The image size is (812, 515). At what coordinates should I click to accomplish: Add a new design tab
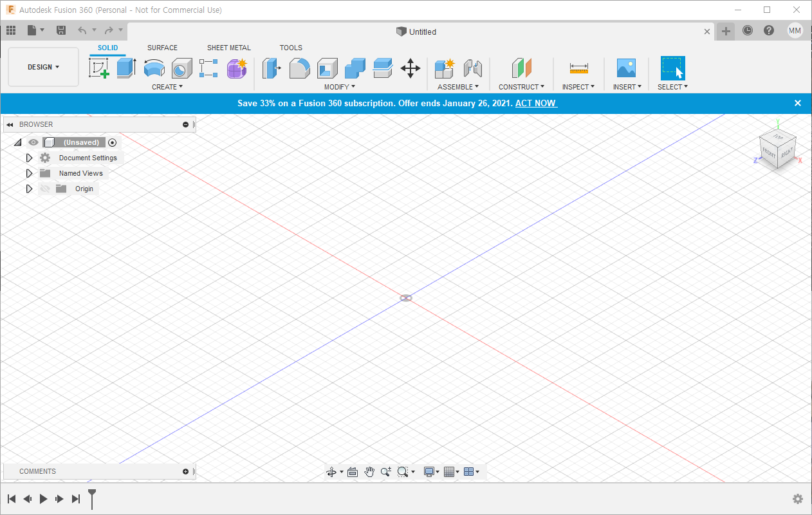pyautogui.click(x=726, y=31)
